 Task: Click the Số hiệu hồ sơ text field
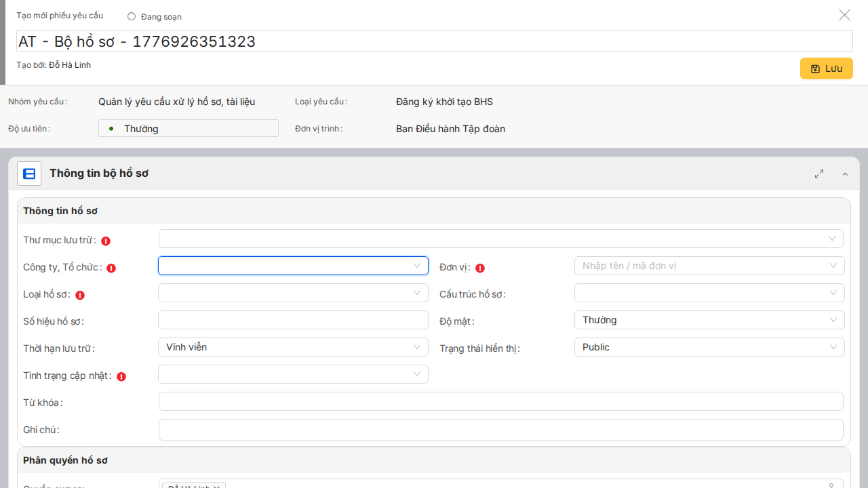click(293, 320)
